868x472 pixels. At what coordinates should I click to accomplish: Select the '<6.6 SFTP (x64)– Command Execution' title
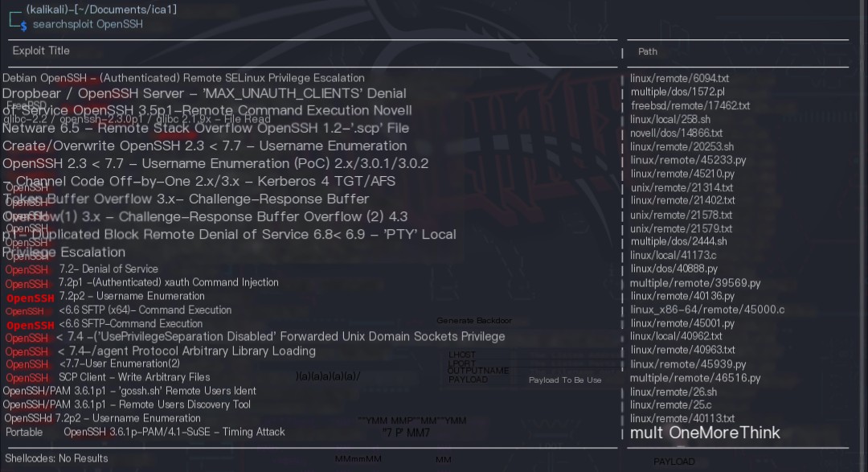point(145,310)
